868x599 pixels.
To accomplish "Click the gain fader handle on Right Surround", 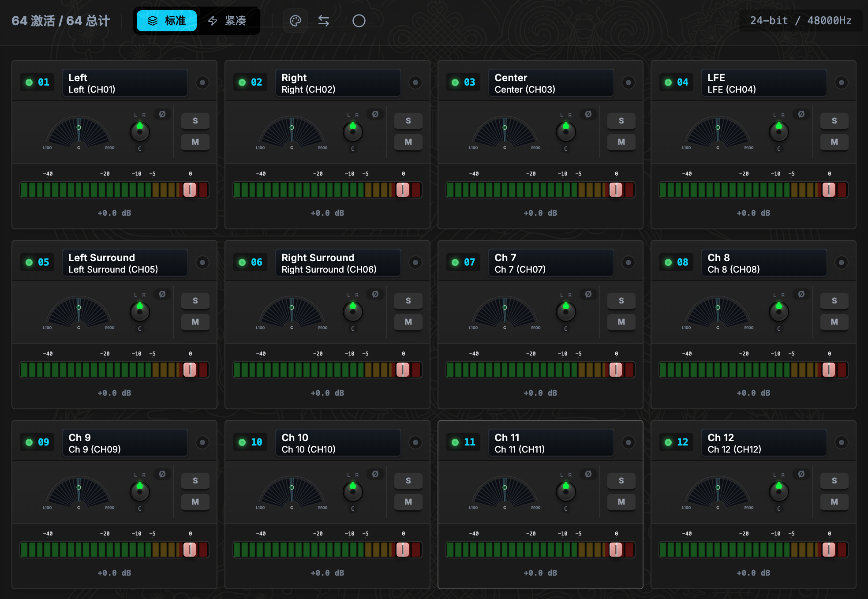I will click(403, 370).
